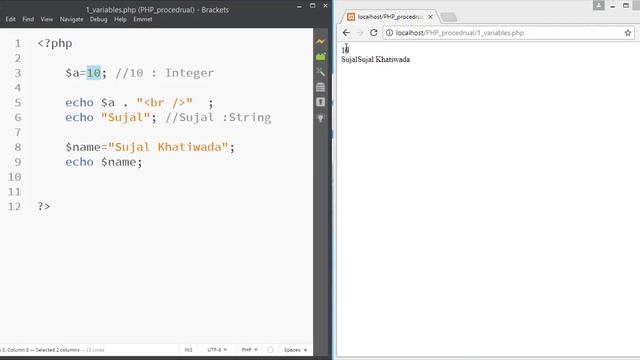Click the //Sujal :String comment
Viewport: 640px width, 360px height.
[218, 118]
